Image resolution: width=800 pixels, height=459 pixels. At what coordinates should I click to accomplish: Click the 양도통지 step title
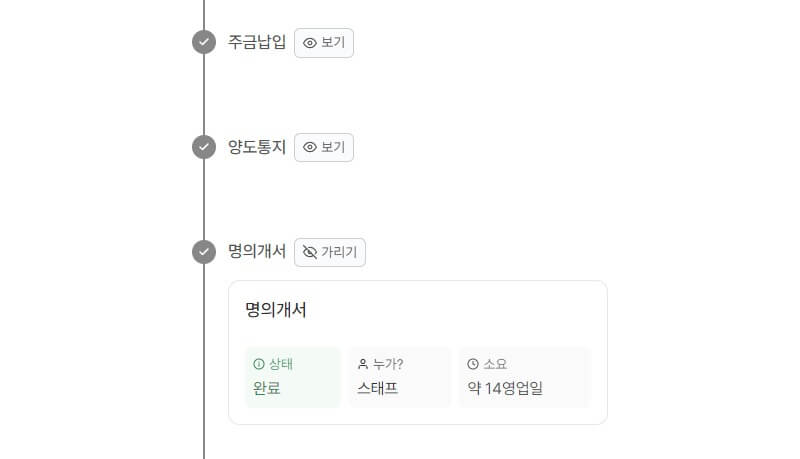coord(257,147)
